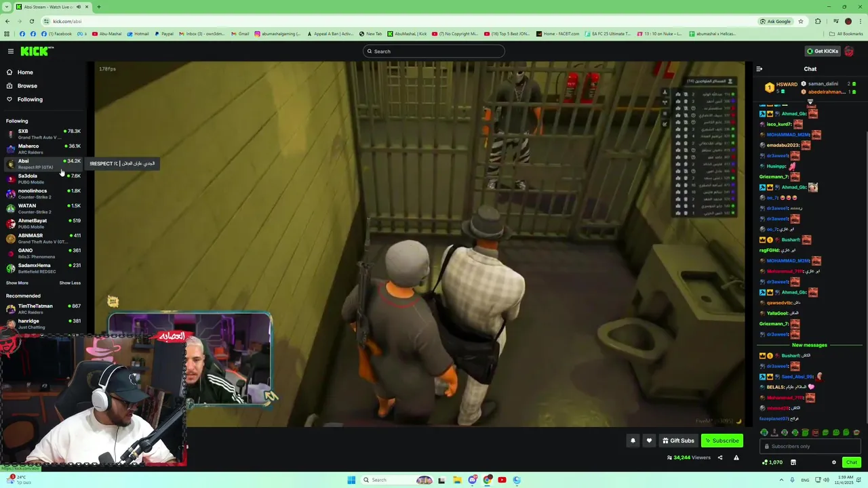868x488 pixels.
Task: Send message with Chat button
Action: [x=851, y=462]
